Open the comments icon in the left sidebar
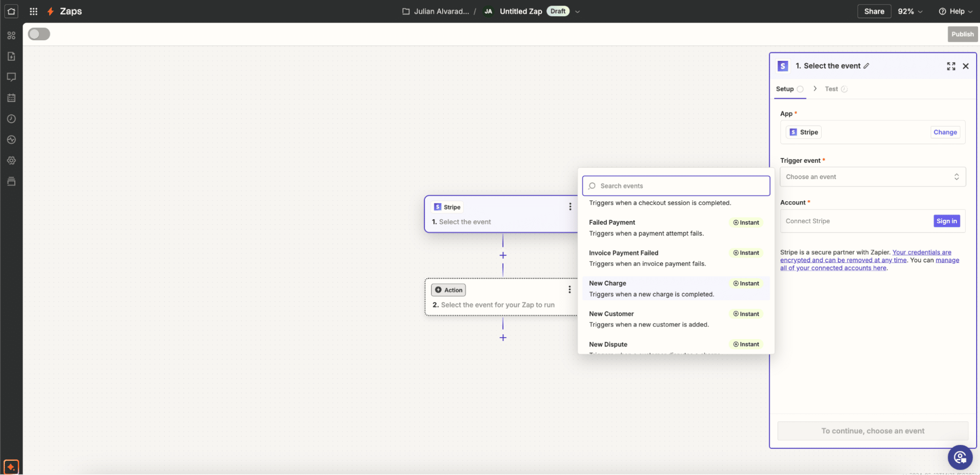This screenshot has height=475, width=980. coord(11,77)
